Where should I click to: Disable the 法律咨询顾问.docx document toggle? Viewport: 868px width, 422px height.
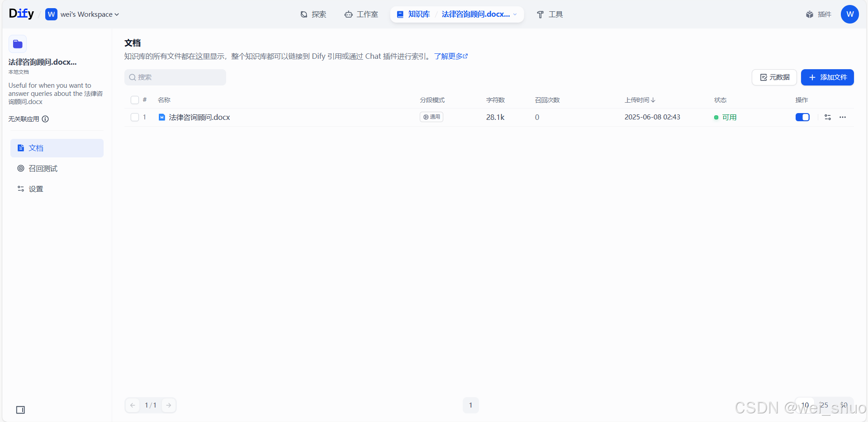(802, 117)
